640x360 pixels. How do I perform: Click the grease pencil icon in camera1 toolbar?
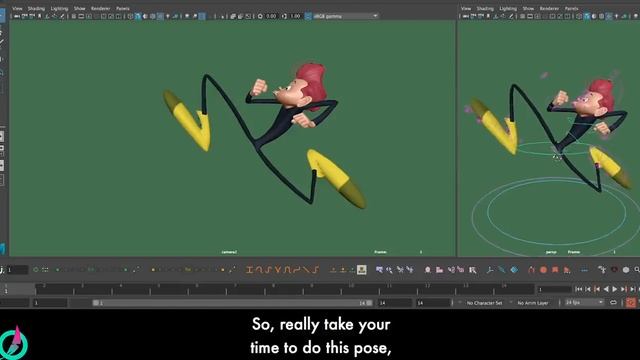(x=62, y=16)
